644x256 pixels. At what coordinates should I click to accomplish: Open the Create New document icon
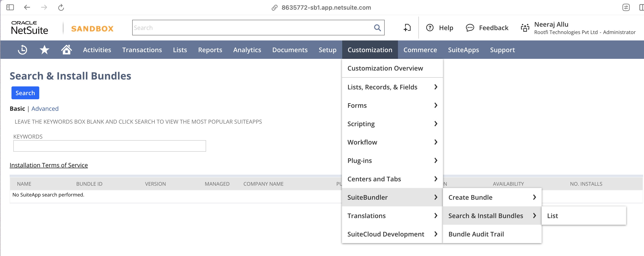point(407,28)
